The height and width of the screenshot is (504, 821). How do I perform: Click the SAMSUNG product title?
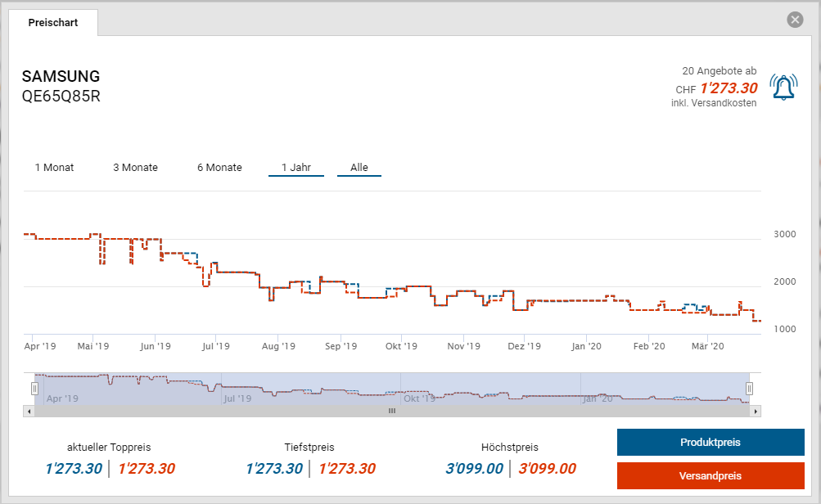tap(61, 77)
